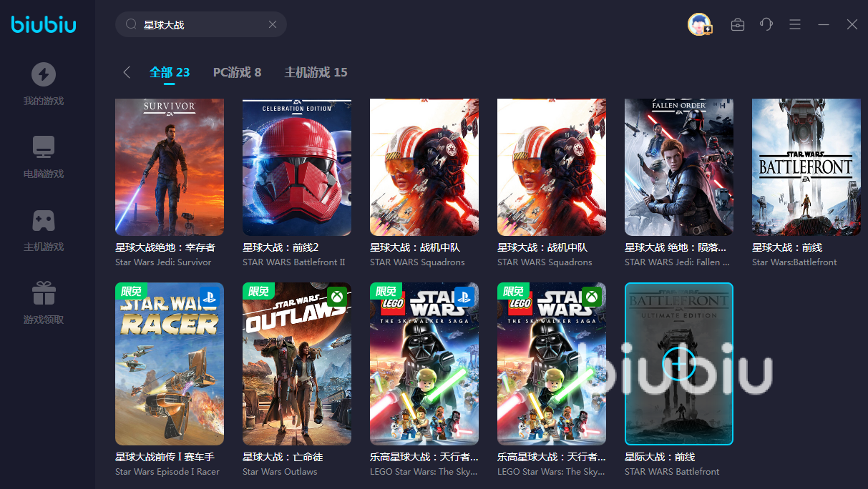Image resolution: width=868 pixels, height=489 pixels.
Task: Switch to the PC游戏 8 tab
Action: click(237, 72)
